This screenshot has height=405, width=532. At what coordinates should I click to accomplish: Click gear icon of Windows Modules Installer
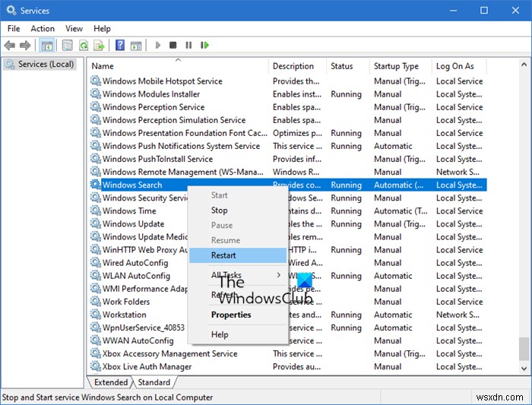click(x=96, y=94)
